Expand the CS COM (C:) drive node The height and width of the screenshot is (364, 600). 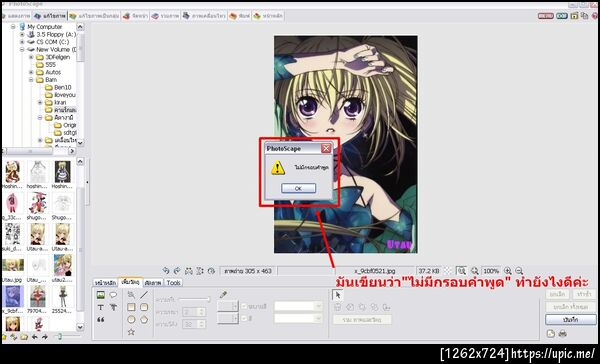click(x=22, y=42)
